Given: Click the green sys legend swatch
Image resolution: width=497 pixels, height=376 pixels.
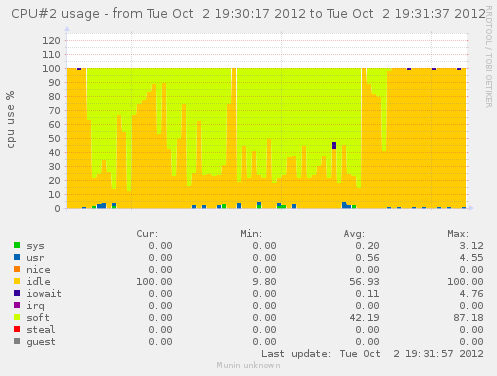Looking at the screenshot, I should [x=17, y=245].
